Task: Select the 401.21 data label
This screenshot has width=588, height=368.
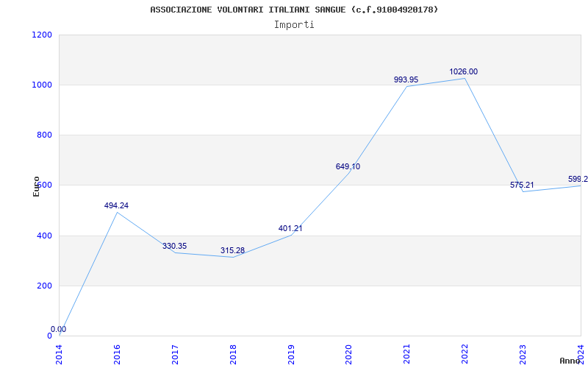Action: [x=290, y=228]
